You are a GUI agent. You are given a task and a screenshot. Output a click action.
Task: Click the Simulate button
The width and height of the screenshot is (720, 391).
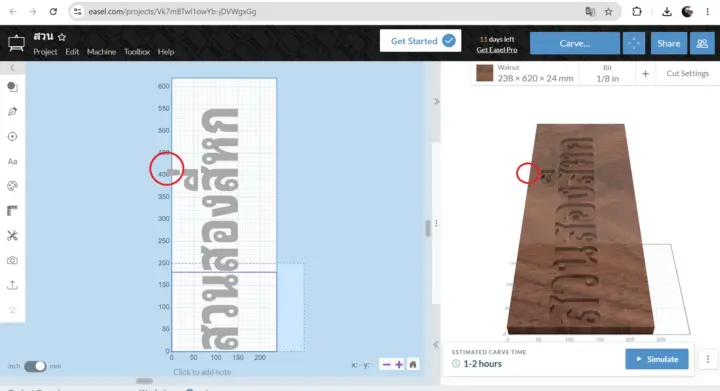(x=657, y=359)
